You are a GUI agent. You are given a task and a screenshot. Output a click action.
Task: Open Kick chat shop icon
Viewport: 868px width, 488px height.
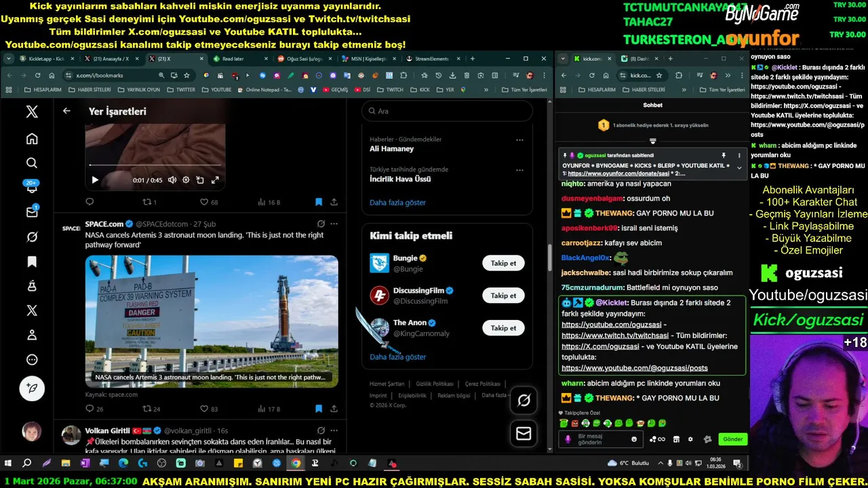point(676,439)
